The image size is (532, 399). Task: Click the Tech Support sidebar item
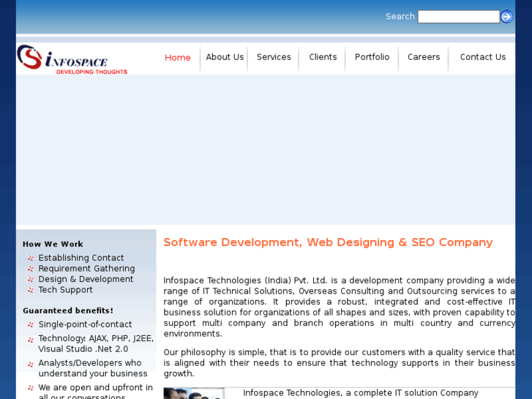[x=65, y=290]
